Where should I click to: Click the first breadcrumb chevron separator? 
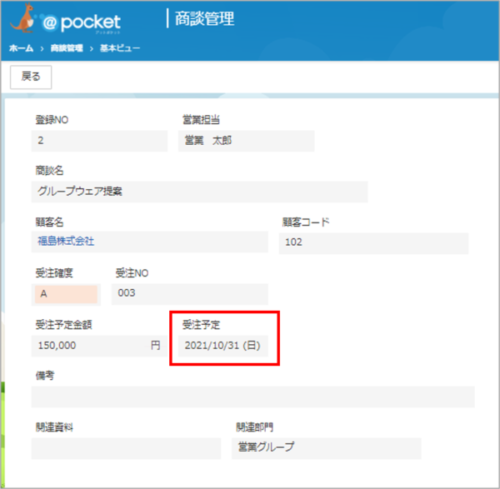(42, 49)
